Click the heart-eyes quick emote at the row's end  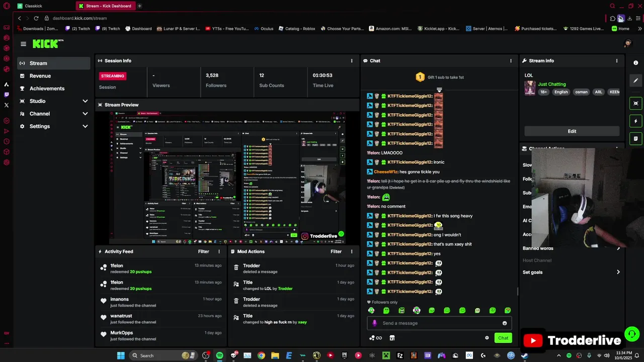(x=508, y=311)
